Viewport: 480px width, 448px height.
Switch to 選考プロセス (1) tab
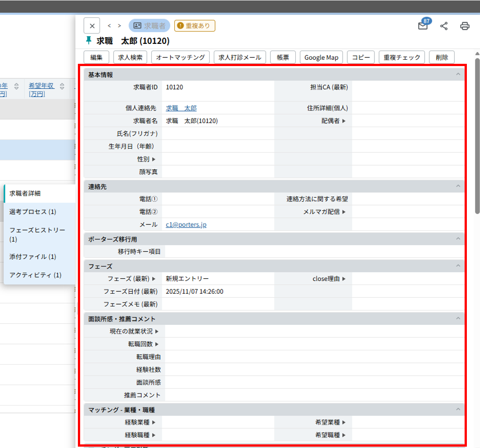click(33, 212)
